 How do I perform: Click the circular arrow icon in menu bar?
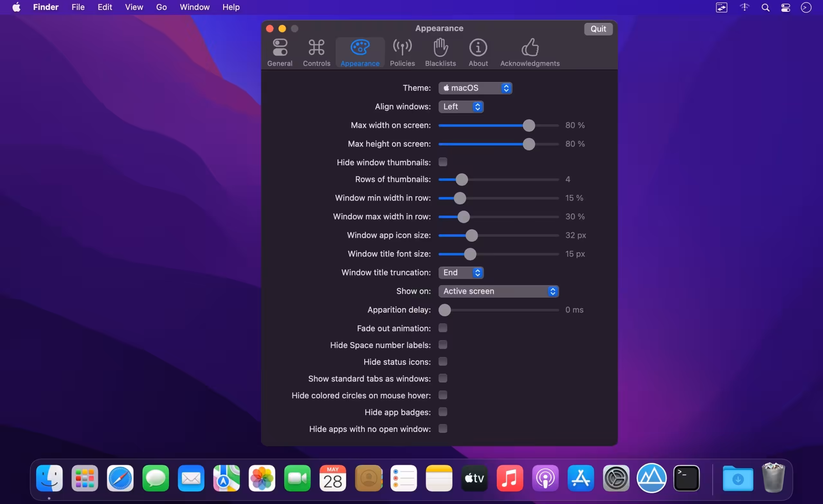coord(806,7)
